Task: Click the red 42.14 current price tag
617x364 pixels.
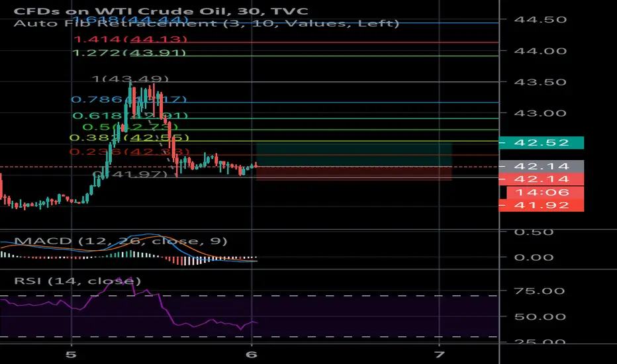Action: pos(541,179)
